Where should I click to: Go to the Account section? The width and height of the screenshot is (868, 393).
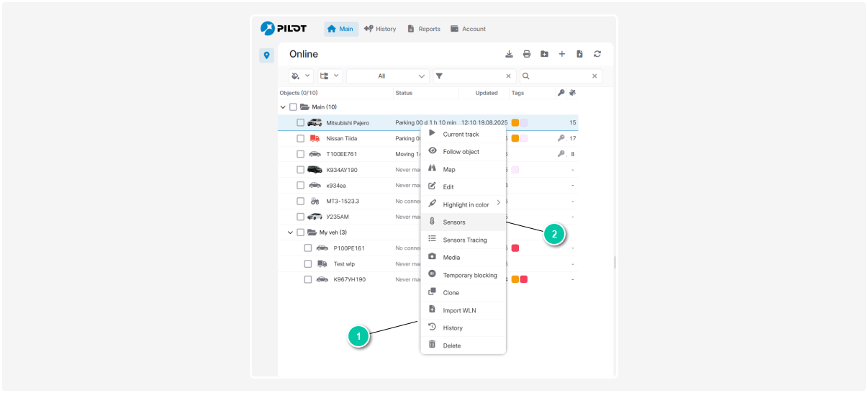(468, 29)
